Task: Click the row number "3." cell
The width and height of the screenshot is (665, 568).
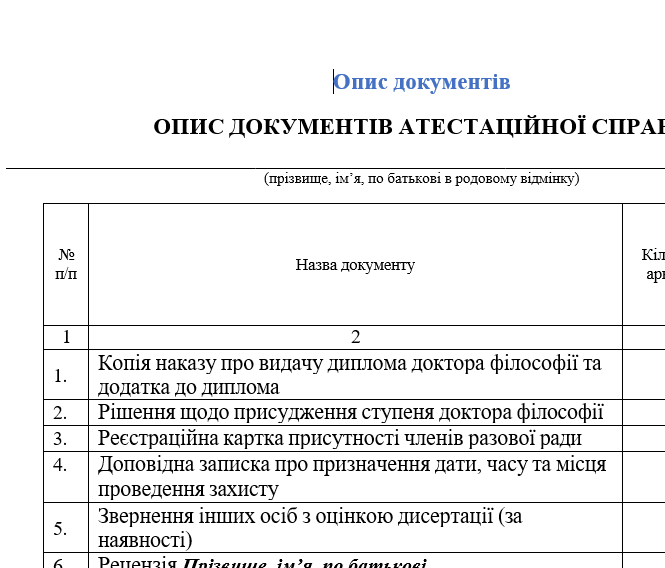Action: (61, 438)
